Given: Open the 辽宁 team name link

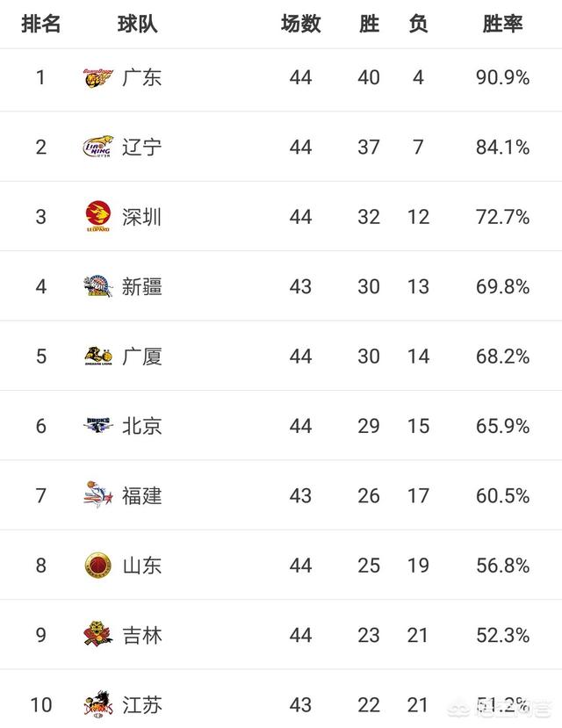Looking at the screenshot, I should point(142,148).
